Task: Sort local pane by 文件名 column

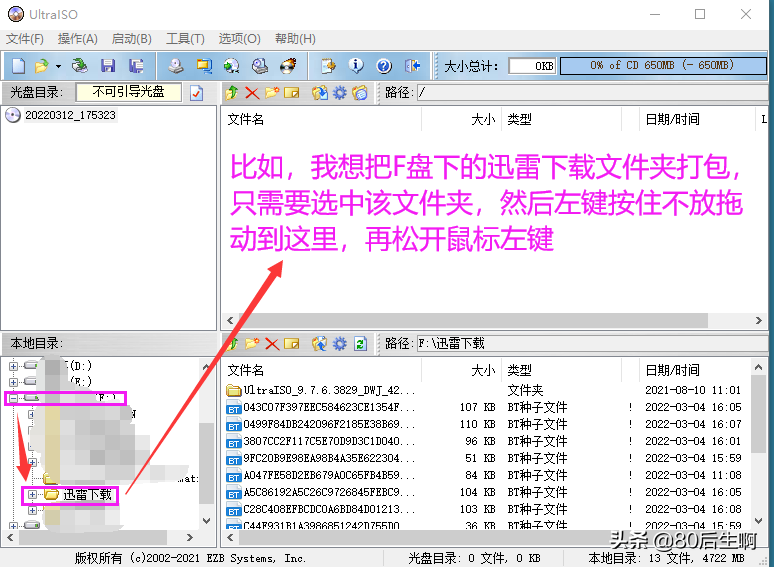Action: click(x=323, y=370)
